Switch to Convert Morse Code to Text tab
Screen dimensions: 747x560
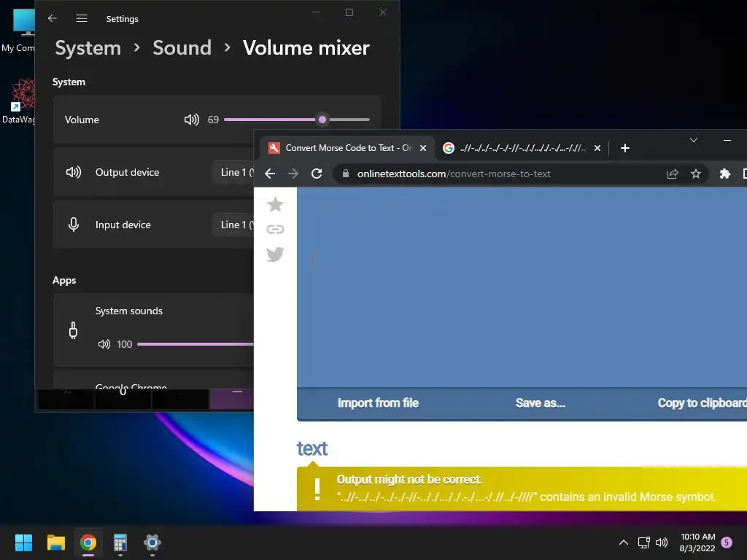point(347,148)
